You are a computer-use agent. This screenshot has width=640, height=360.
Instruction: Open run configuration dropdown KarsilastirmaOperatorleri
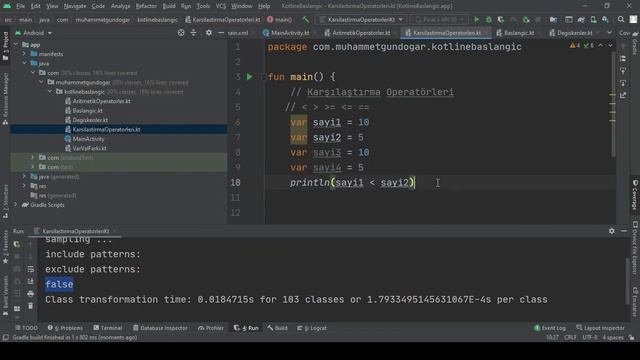pos(362,19)
